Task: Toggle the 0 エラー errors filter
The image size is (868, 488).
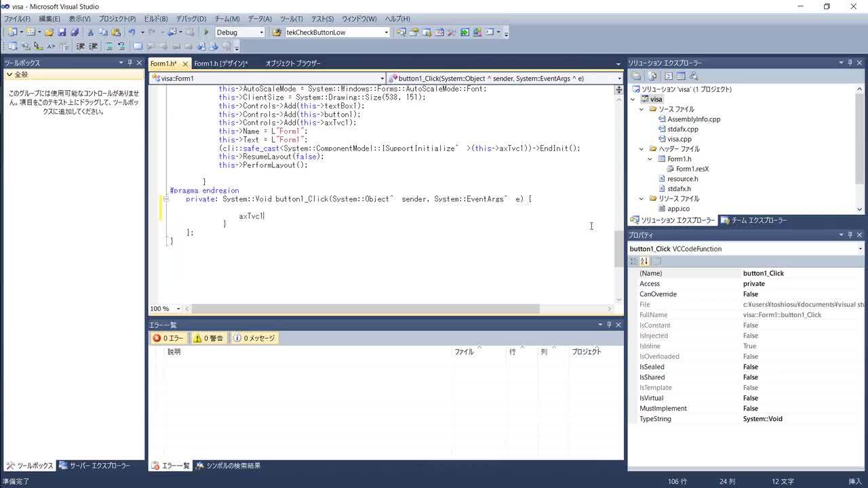Action: [168, 338]
